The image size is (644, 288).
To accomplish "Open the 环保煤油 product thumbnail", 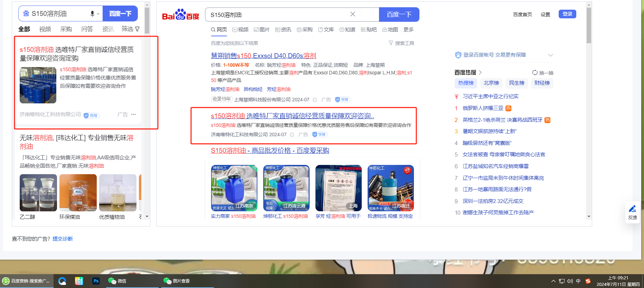I will click(78, 193).
